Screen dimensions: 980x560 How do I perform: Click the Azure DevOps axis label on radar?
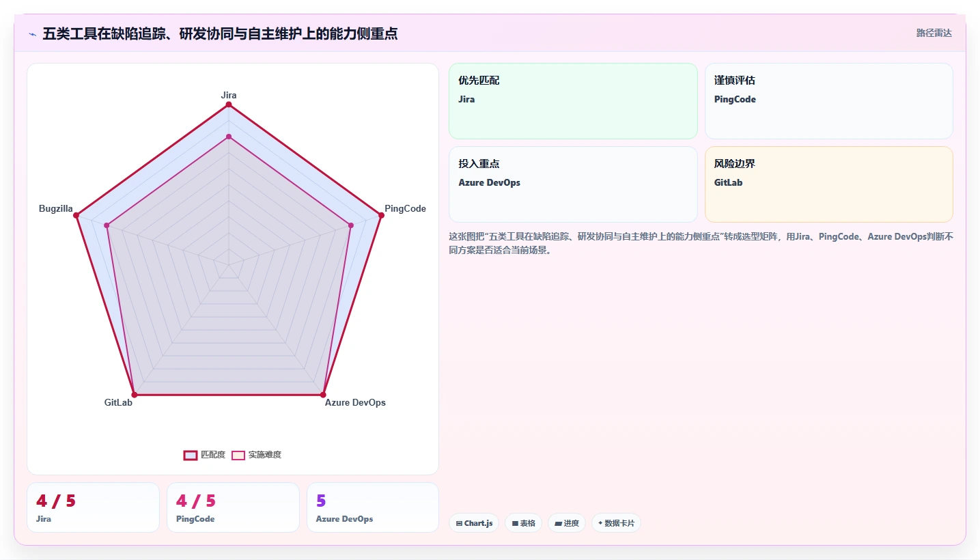(x=355, y=402)
